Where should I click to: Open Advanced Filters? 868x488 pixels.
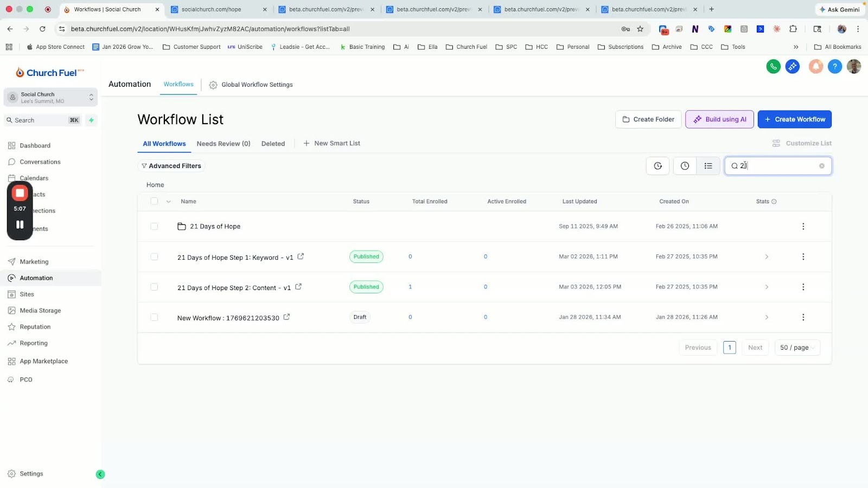click(x=171, y=166)
